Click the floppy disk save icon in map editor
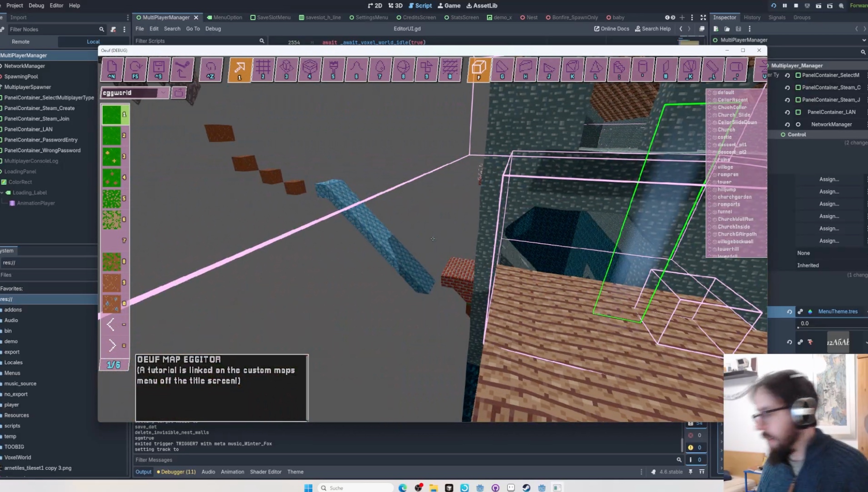Screen dimensions: 868x492 pos(158,69)
